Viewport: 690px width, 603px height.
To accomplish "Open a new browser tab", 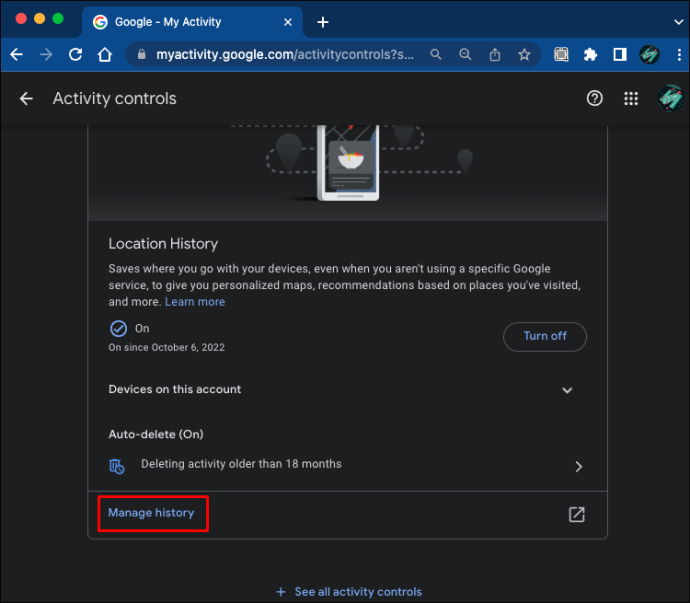I will click(x=323, y=22).
